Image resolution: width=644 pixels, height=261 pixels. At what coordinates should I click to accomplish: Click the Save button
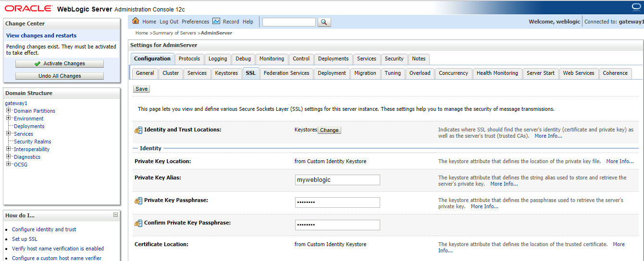point(141,89)
